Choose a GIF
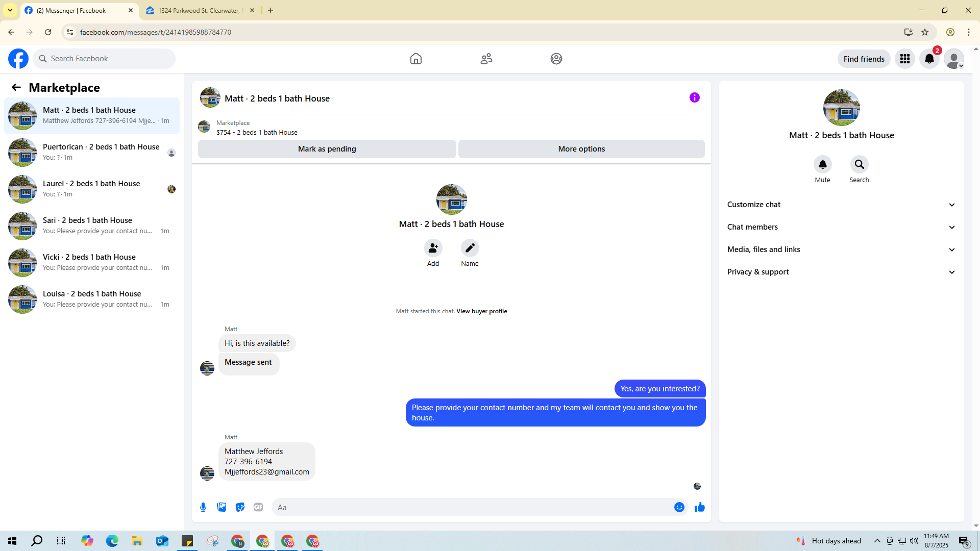Image resolution: width=980 pixels, height=551 pixels. tap(258, 507)
